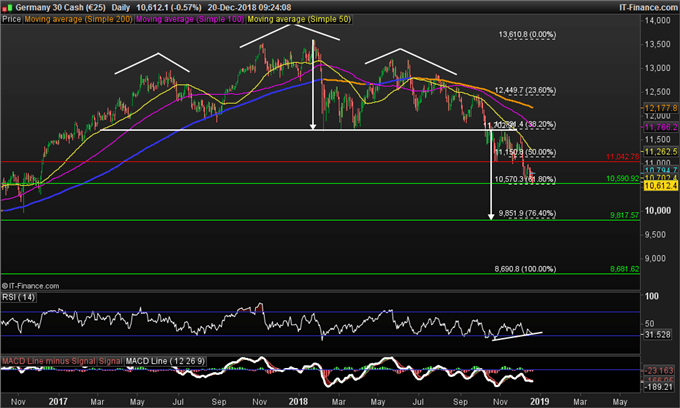Click the 13,000 price axis label
This screenshot has width=680, height=408.
coord(657,68)
